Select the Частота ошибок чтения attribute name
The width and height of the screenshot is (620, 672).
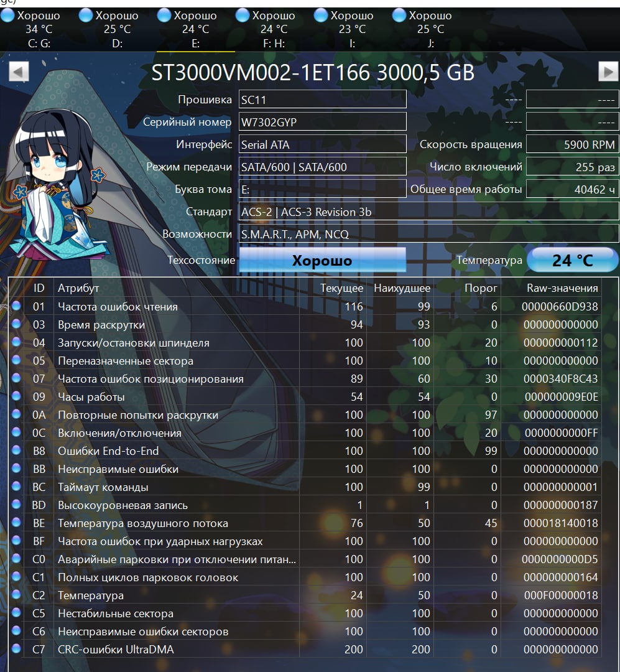118,306
